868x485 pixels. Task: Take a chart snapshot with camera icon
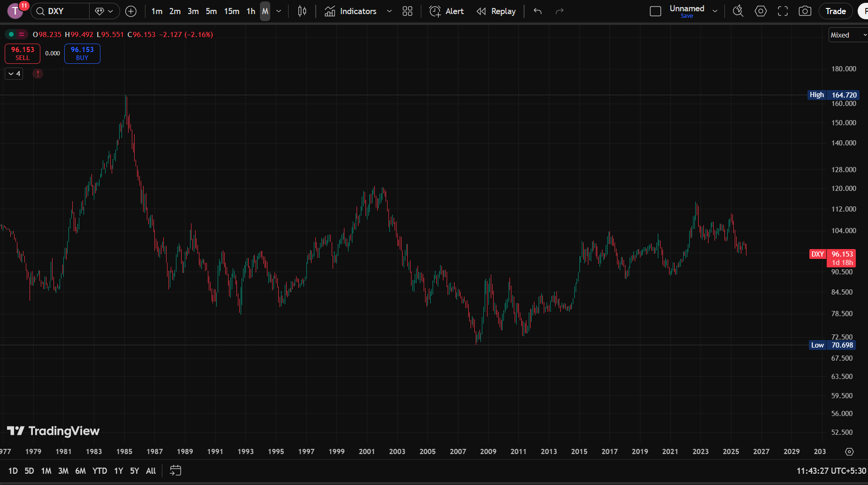805,11
